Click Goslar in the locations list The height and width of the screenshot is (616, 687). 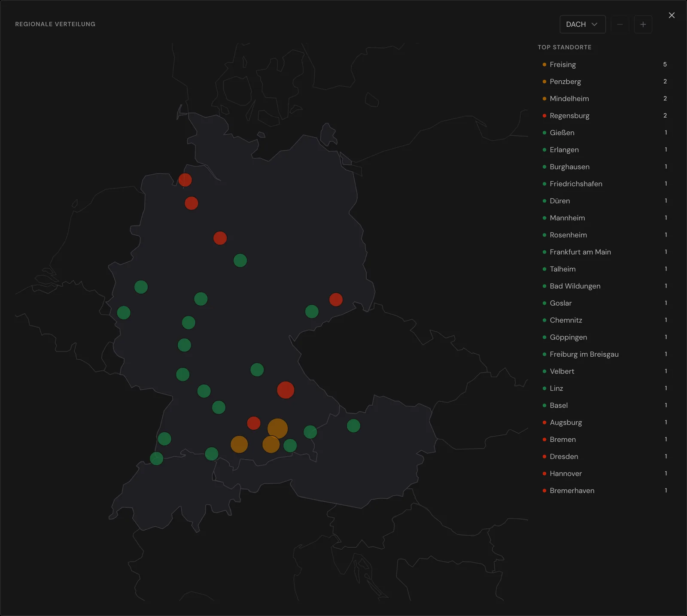(x=605, y=303)
